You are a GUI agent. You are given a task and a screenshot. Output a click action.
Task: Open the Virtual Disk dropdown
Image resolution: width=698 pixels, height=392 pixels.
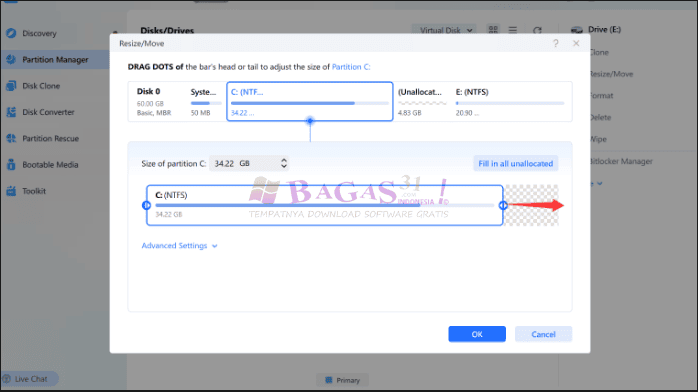pyautogui.click(x=445, y=30)
